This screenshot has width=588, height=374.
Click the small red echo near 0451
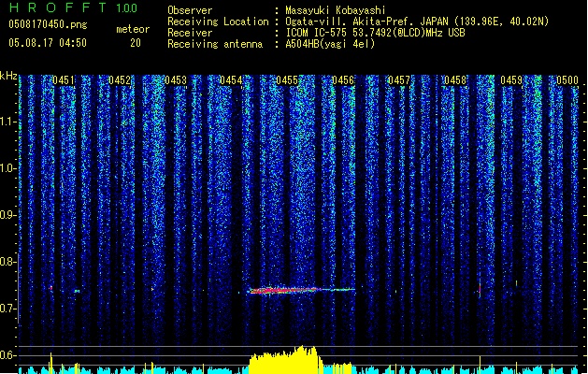click(51, 288)
